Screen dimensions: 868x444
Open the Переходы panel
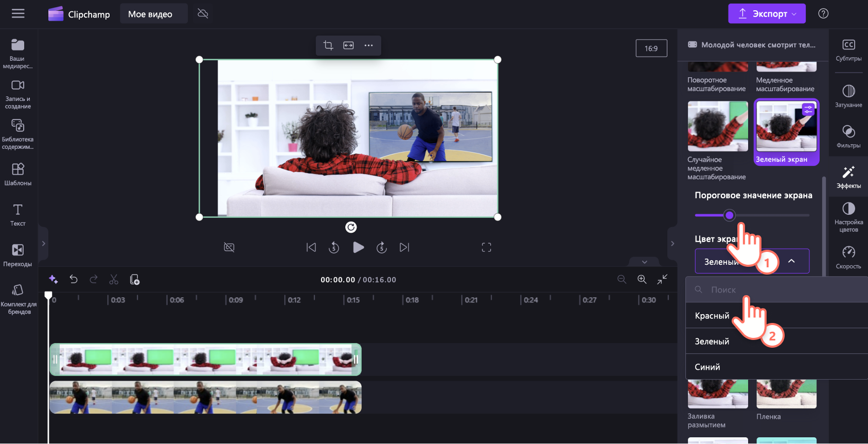[x=18, y=255]
